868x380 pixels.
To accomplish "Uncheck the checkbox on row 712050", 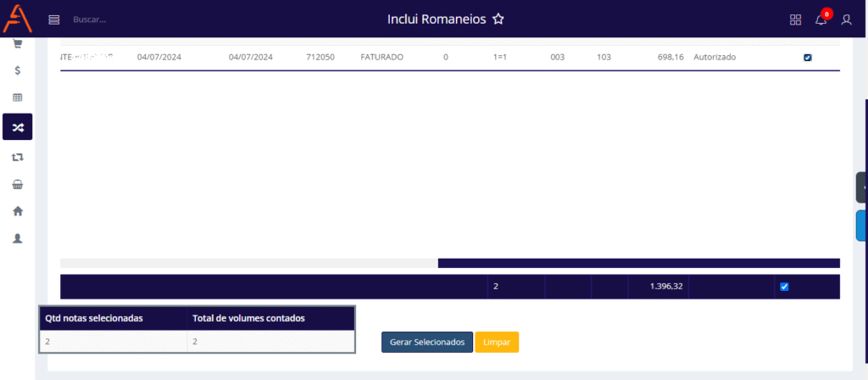I will (x=807, y=58).
